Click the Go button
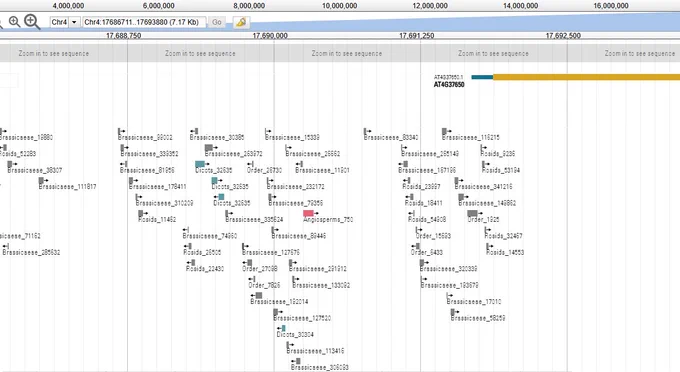680x372 pixels. [217, 22]
